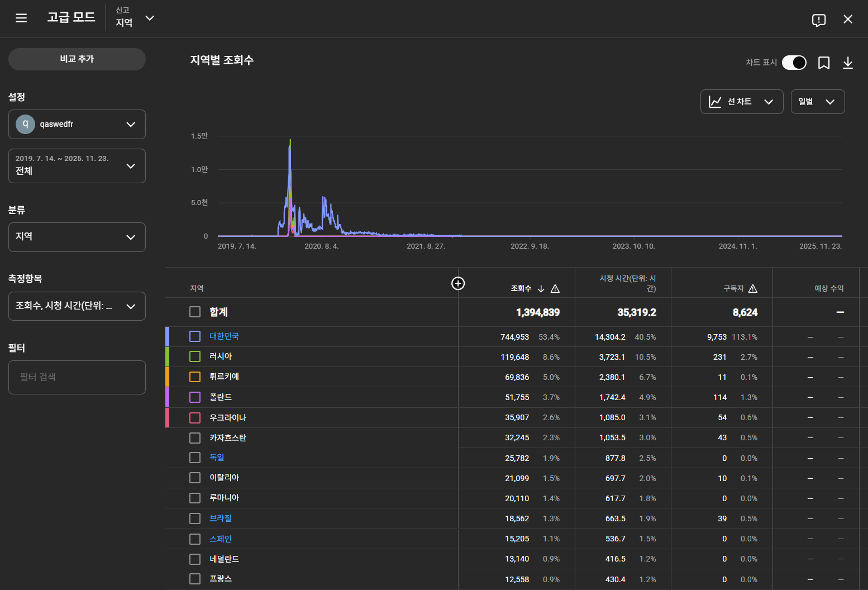Open the date range dropdown 전체

click(77, 166)
